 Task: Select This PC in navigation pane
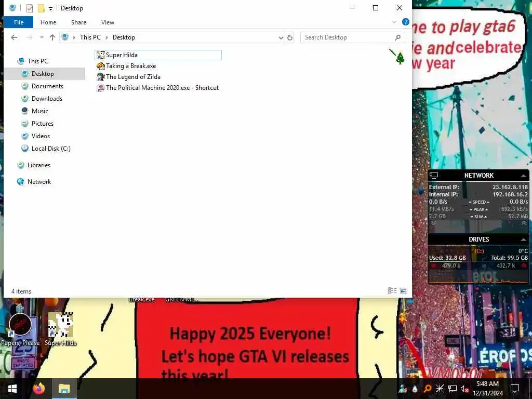click(x=37, y=61)
